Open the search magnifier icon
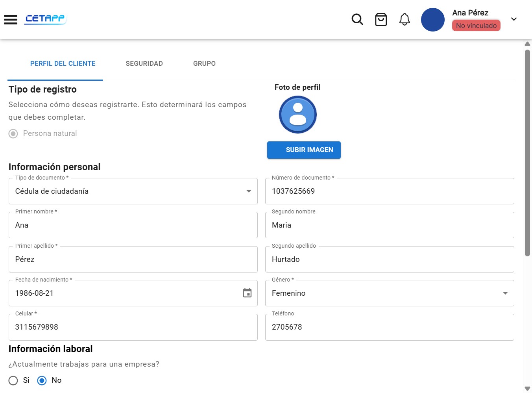The width and height of the screenshot is (532, 393). (357, 19)
